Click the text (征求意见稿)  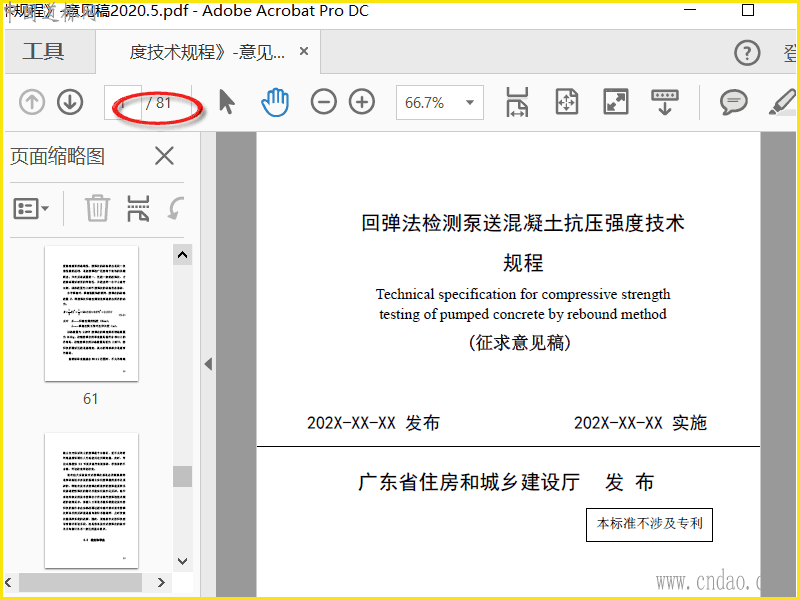pos(519,342)
